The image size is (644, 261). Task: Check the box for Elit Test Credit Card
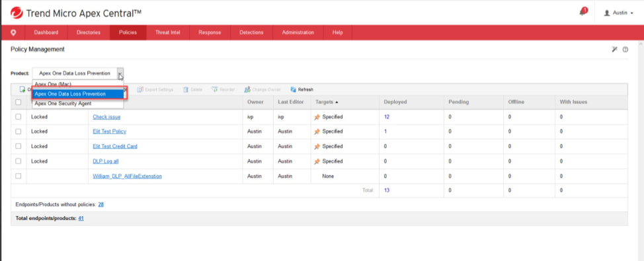(18, 147)
